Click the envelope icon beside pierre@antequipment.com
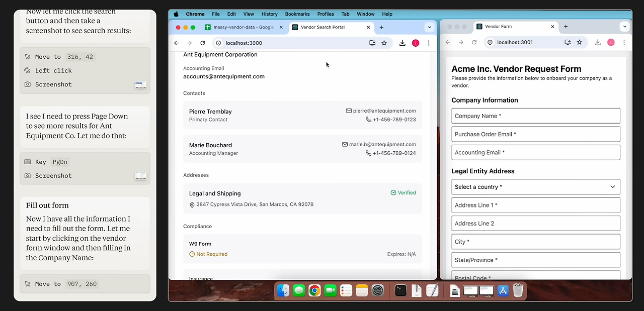The image size is (644, 311). (x=349, y=111)
